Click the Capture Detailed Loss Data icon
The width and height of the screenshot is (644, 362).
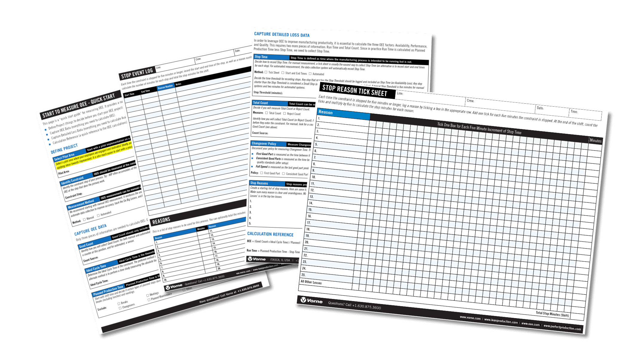coord(283,31)
